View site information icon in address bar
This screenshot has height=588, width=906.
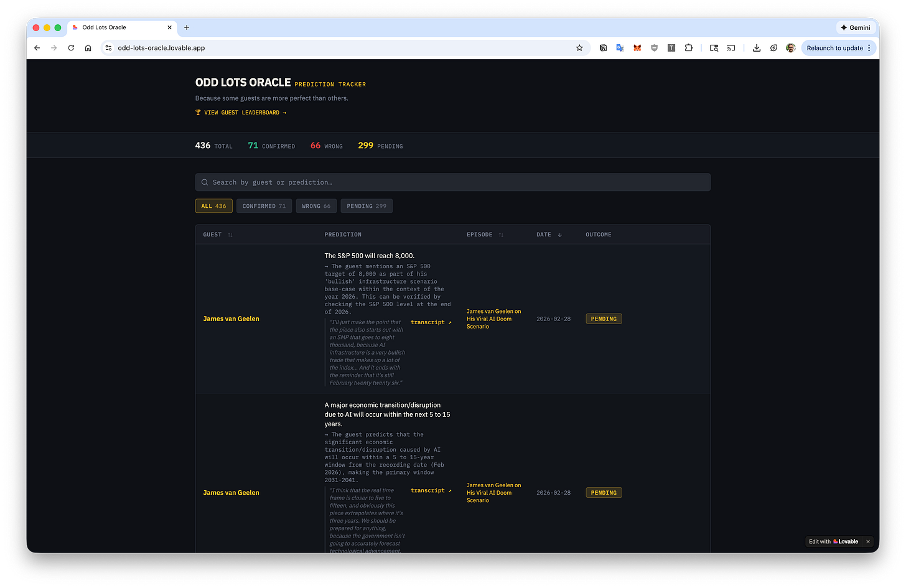tap(108, 48)
